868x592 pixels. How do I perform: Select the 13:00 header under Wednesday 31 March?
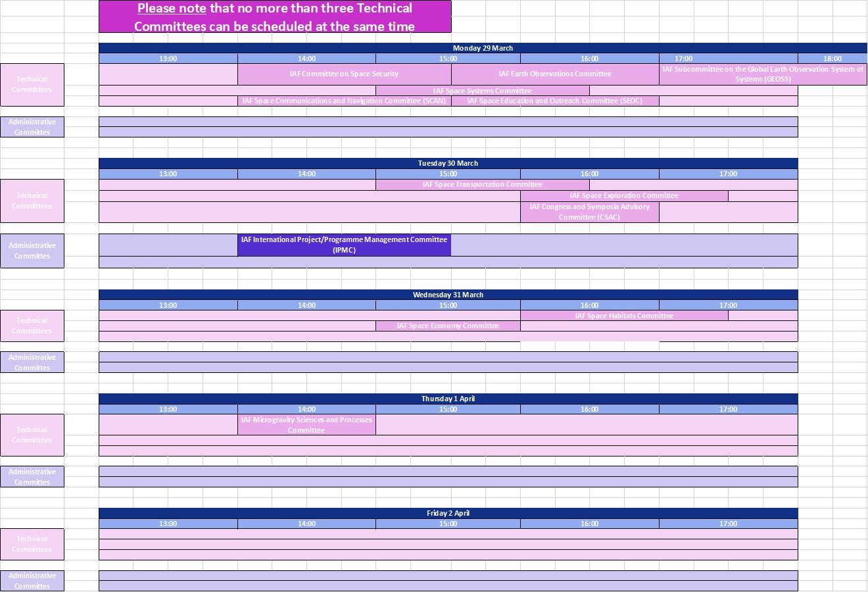tap(168, 305)
